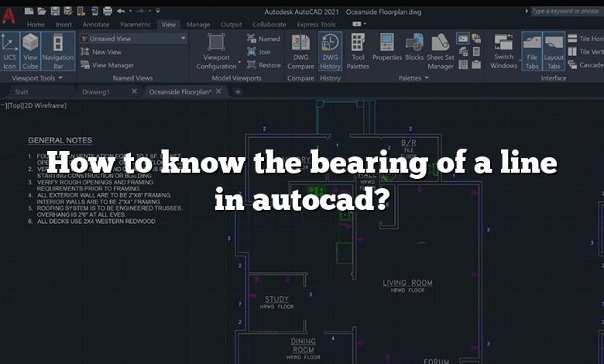Launch the Sheet Set Manager
Image resolution: width=604 pixels, height=364 pixels.
441,50
